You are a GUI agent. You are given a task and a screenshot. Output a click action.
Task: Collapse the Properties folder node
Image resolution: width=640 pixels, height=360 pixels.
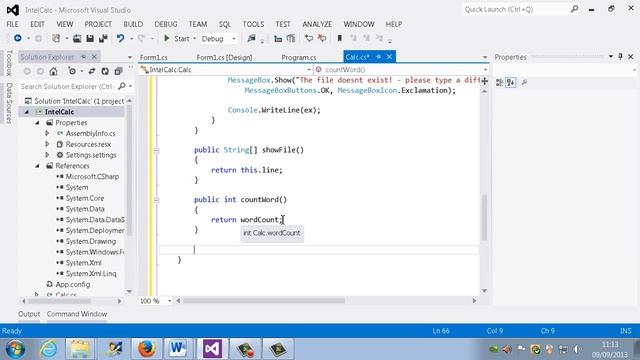pyautogui.click(x=38, y=122)
